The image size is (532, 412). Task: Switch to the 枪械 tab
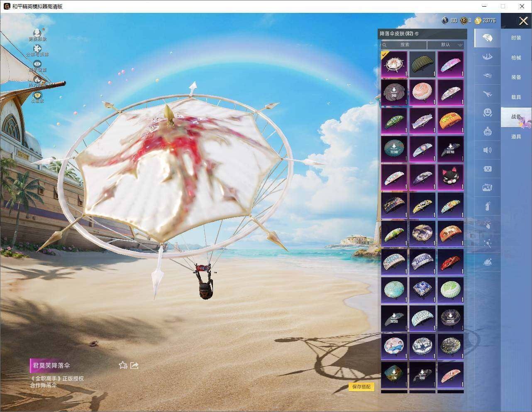point(516,58)
